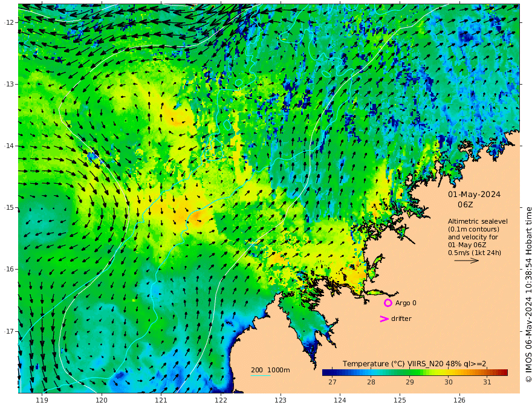Click the "(0.1m contours)" text
This screenshot has width=532, height=411.
(473, 229)
